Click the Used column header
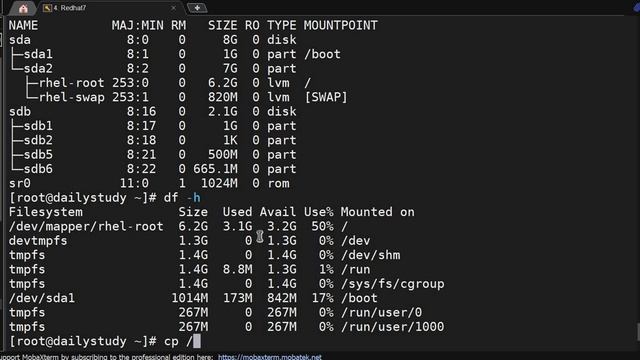This screenshot has width=640, height=360. 237,212
